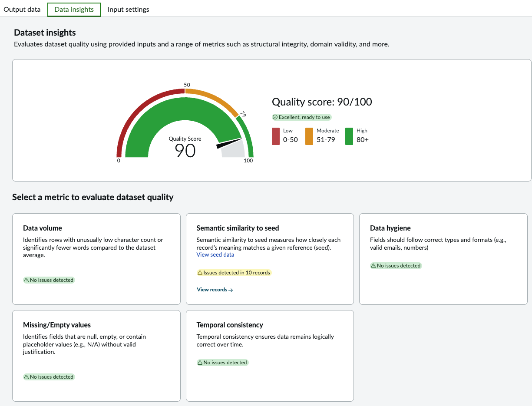Click Missing/Empty values No issues icon
Image resolution: width=532 pixels, height=406 pixels.
pos(26,377)
